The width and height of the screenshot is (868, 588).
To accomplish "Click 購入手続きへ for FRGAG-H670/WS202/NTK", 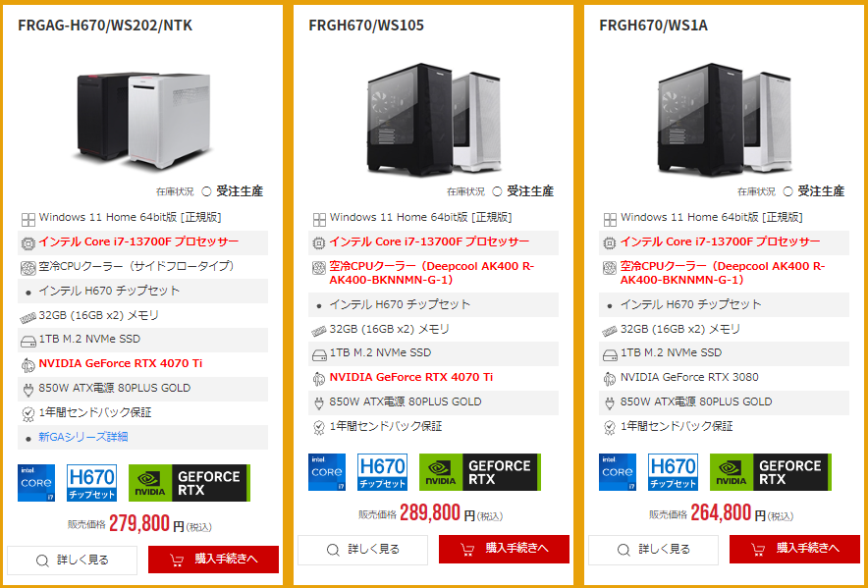I will pos(214,560).
